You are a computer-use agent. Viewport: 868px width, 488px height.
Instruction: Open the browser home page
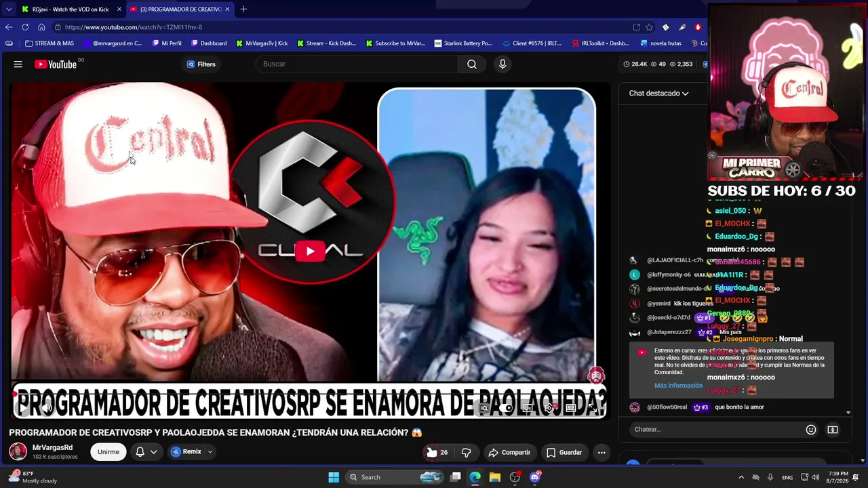point(41,27)
